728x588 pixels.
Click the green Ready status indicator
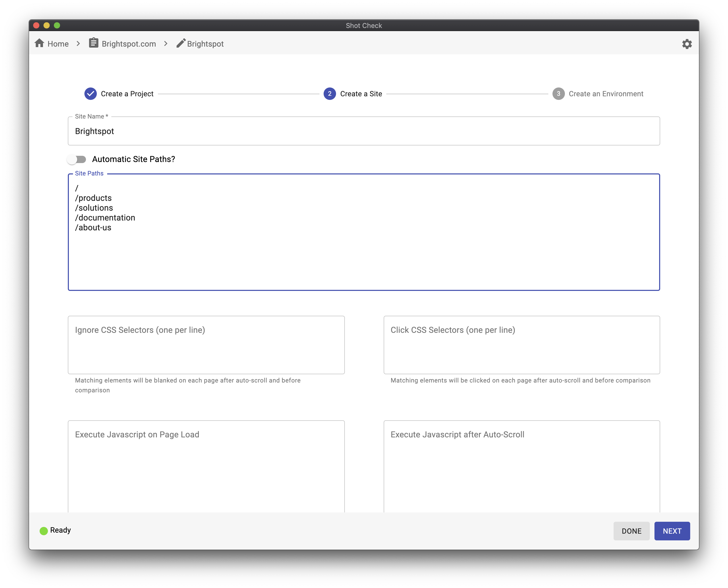coord(44,531)
